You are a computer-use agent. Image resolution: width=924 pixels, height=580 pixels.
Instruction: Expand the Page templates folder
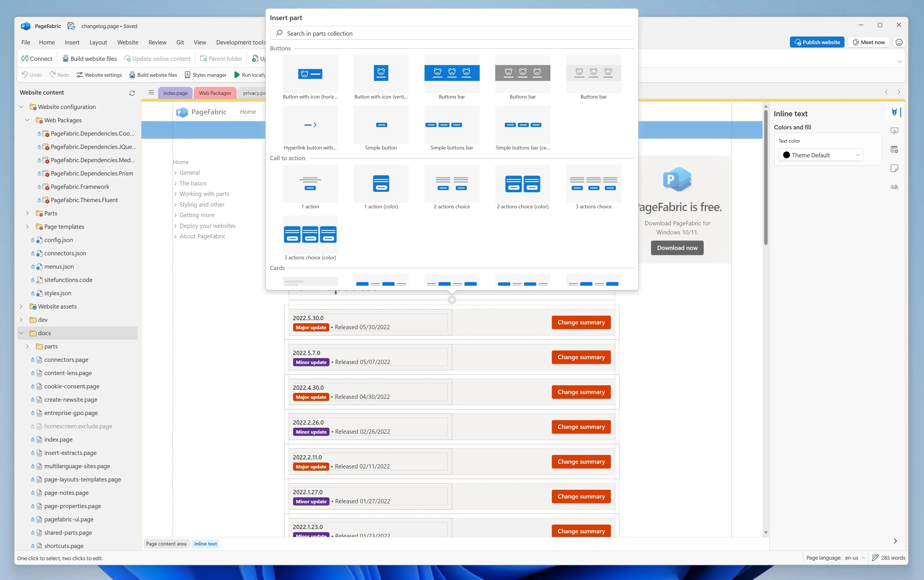[27, 227]
